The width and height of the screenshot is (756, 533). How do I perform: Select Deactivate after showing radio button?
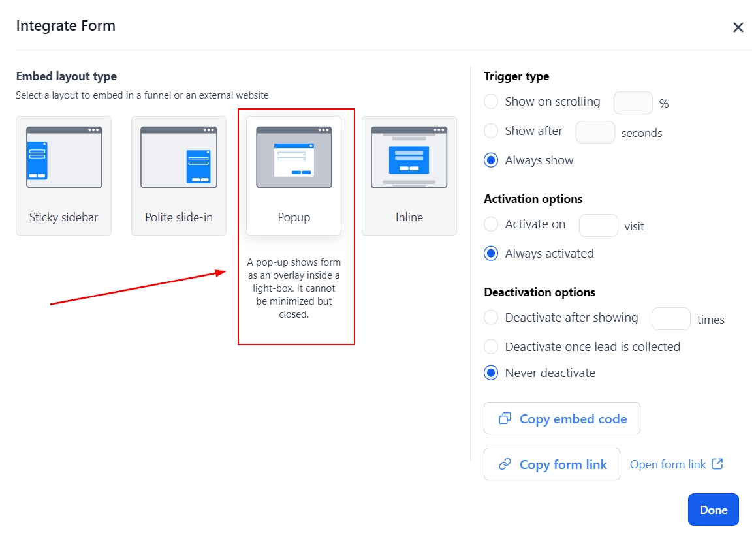coord(491,318)
